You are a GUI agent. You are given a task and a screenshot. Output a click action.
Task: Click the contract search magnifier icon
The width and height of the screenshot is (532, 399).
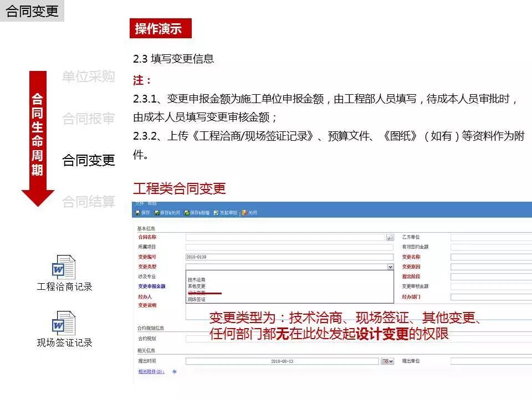[390, 238]
